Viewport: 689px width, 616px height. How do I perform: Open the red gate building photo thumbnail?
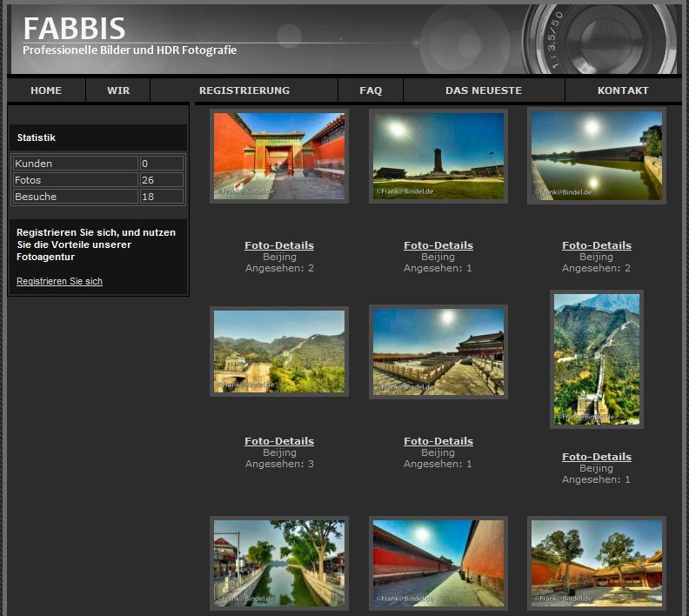click(279, 156)
